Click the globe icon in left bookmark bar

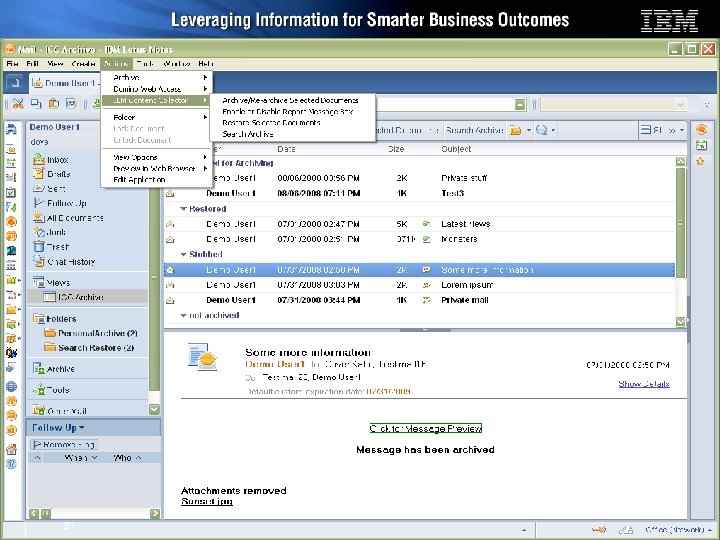11,387
